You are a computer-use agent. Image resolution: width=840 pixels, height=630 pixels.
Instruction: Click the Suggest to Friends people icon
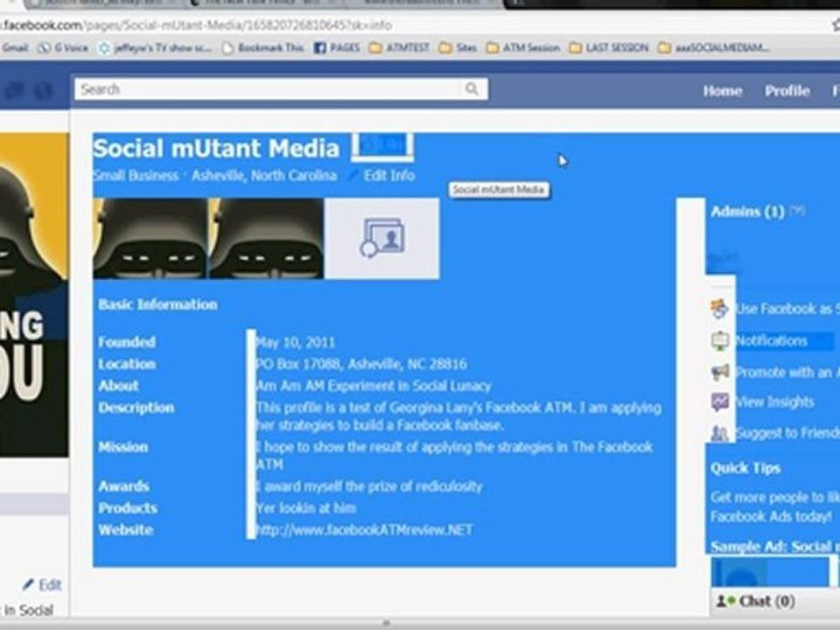[719, 433]
